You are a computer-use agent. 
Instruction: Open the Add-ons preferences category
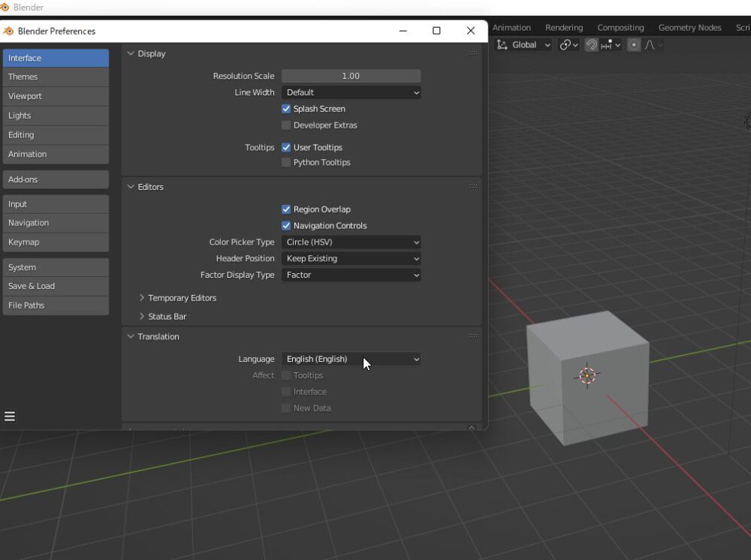coord(56,179)
